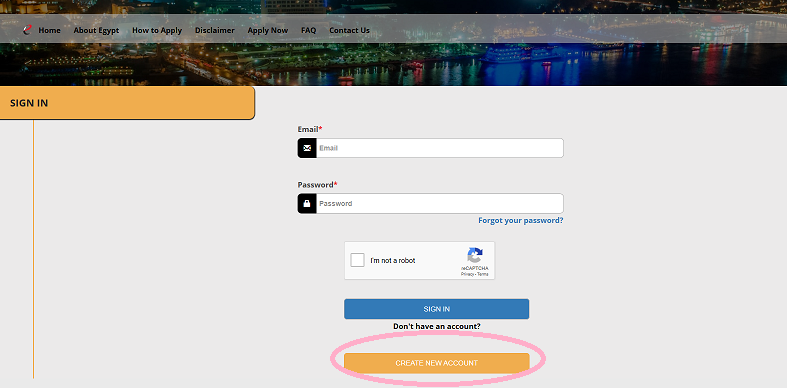787x388 pixels.
Task: Select Apply Now in navigation bar
Action: (268, 30)
